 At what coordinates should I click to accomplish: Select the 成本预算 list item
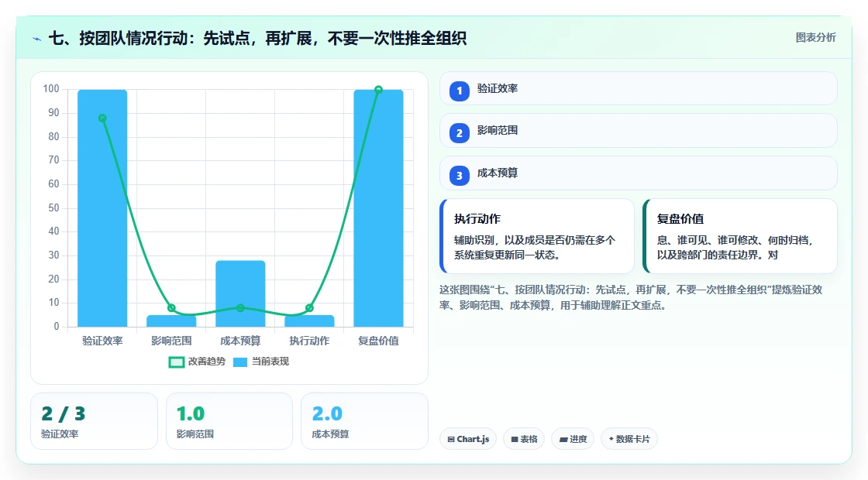(x=639, y=173)
